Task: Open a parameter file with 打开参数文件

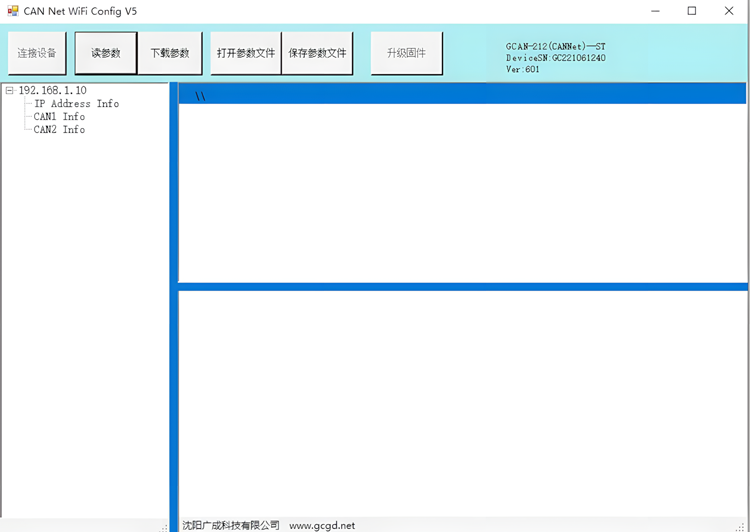Action: click(x=246, y=53)
